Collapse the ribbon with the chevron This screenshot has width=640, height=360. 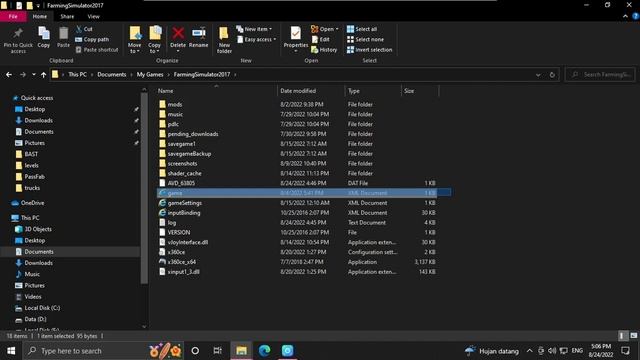(x=625, y=16)
